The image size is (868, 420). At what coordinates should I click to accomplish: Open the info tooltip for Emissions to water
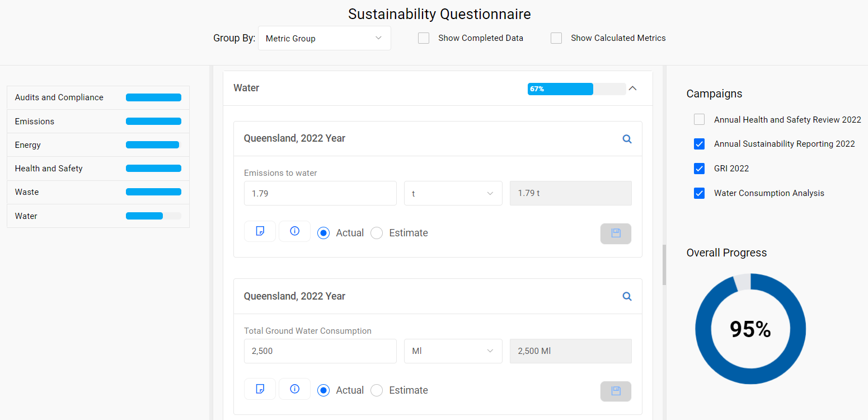(x=294, y=231)
